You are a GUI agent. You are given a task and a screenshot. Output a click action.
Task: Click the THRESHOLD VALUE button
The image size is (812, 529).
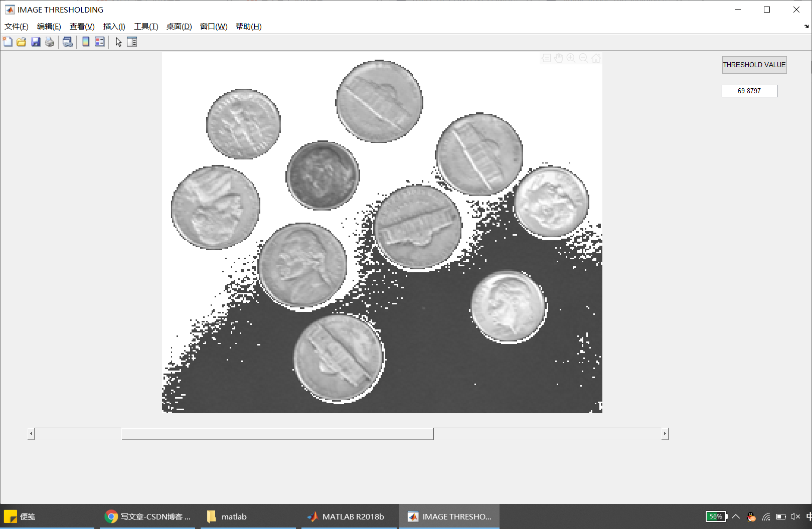click(x=754, y=65)
